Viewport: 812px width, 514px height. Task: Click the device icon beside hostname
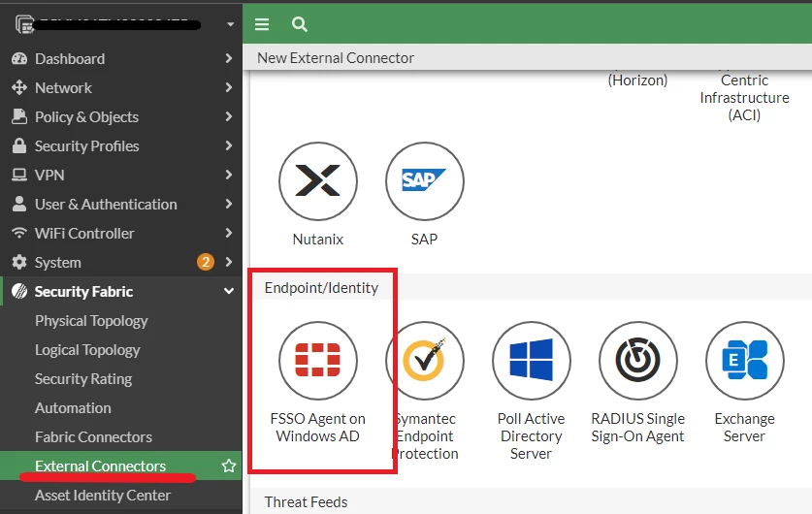(x=24, y=24)
